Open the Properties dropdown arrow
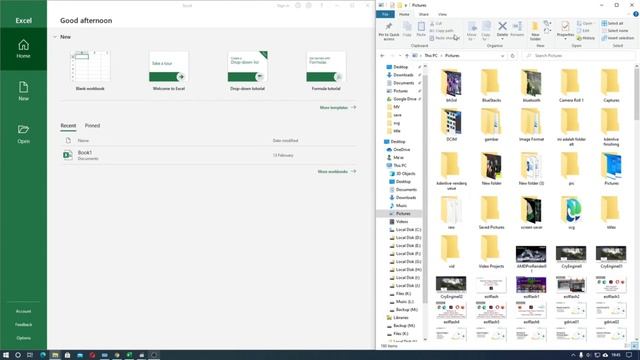The height and width of the screenshot is (360, 640). (565, 39)
